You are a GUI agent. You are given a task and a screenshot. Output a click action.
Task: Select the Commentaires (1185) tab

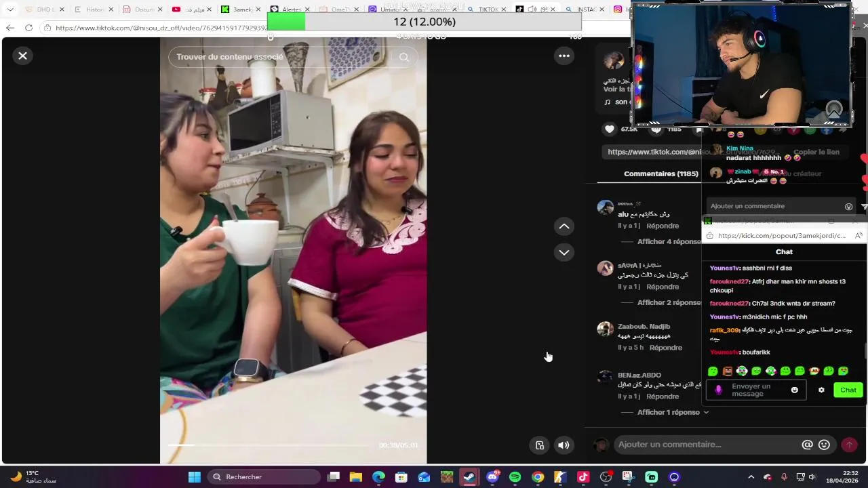[660, 174]
